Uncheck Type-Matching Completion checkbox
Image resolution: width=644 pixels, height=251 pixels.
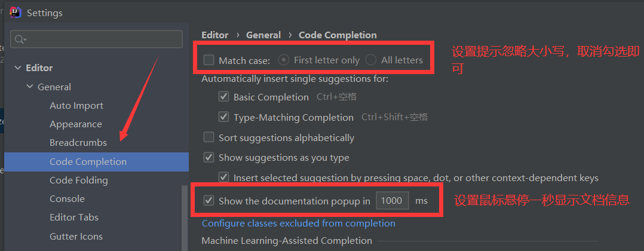223,117
